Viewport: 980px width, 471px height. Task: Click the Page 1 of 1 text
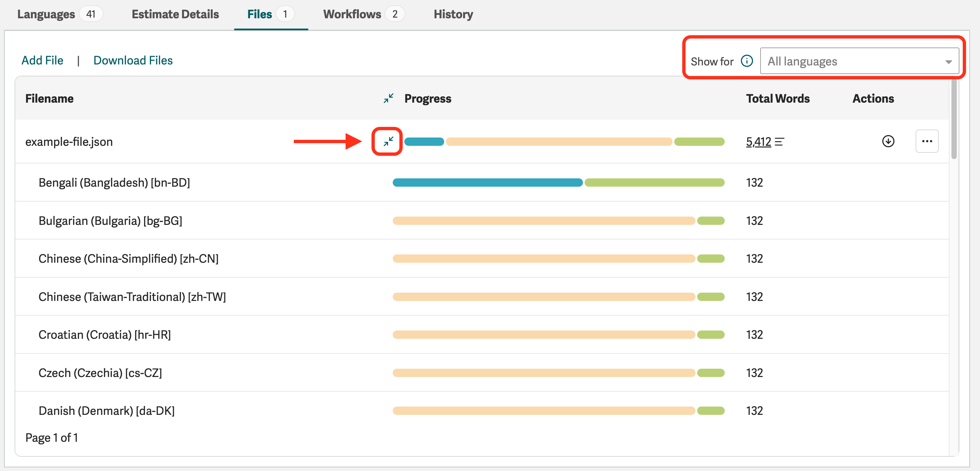tap(51, 437)
